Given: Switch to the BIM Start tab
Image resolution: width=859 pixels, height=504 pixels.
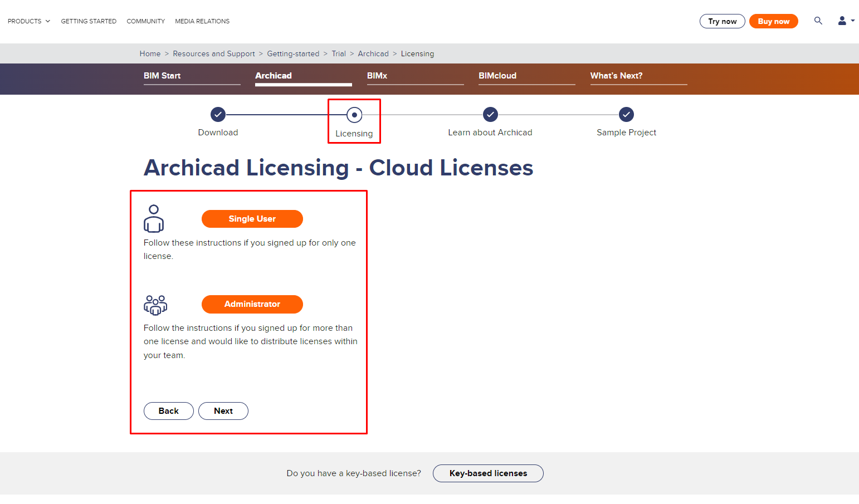Looking at the screenshot, I should coord(192,76).
